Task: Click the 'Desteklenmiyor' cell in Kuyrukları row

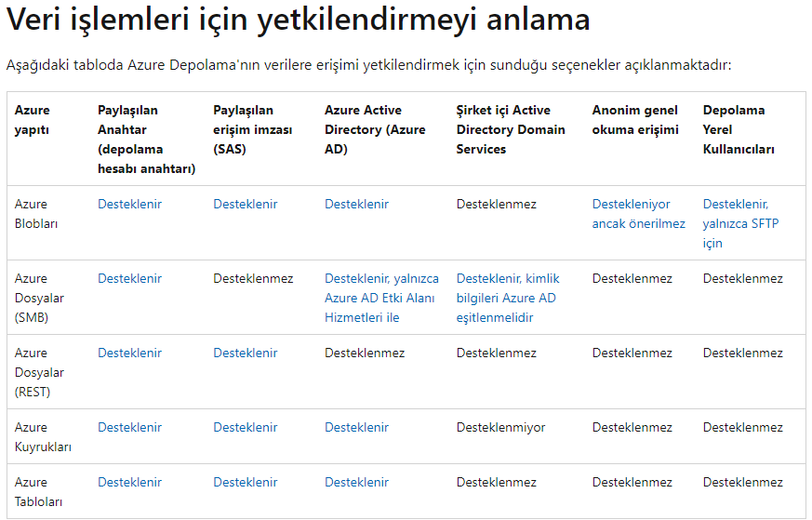Action: (x=500, y=427)
